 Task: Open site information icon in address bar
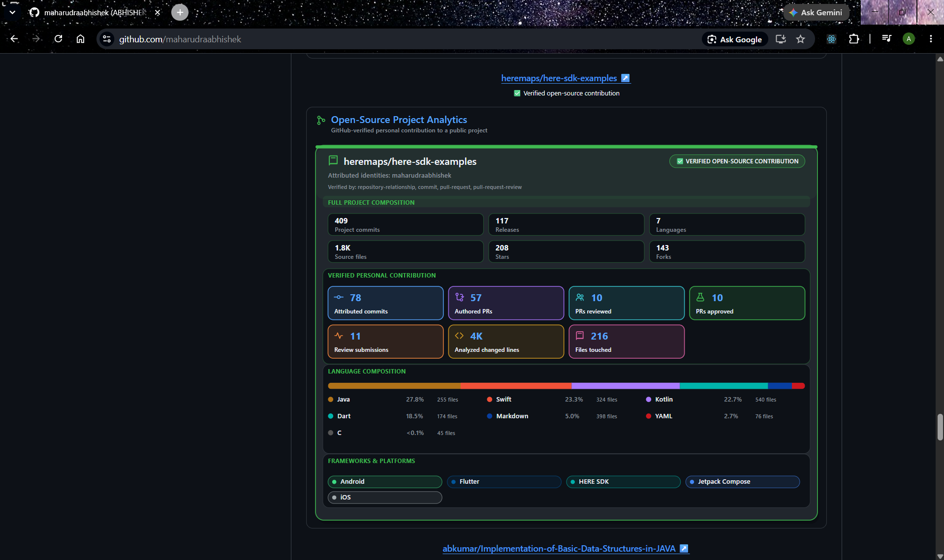point(107,39)
